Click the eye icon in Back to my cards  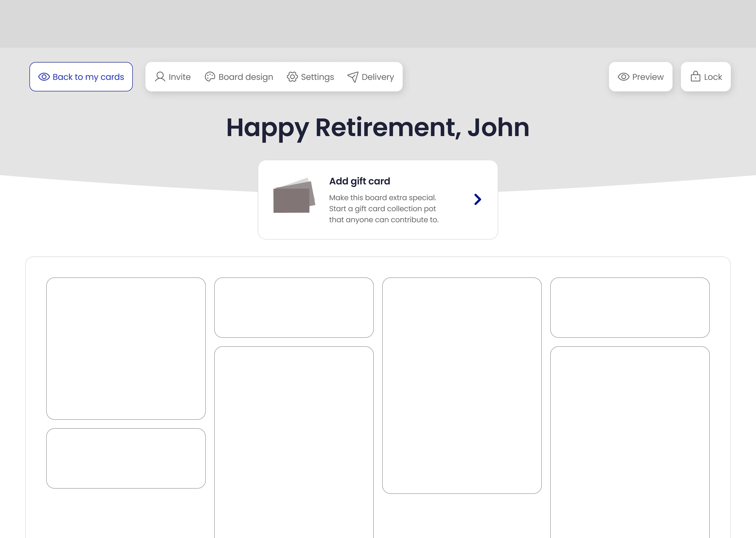[x=44, y=77]
